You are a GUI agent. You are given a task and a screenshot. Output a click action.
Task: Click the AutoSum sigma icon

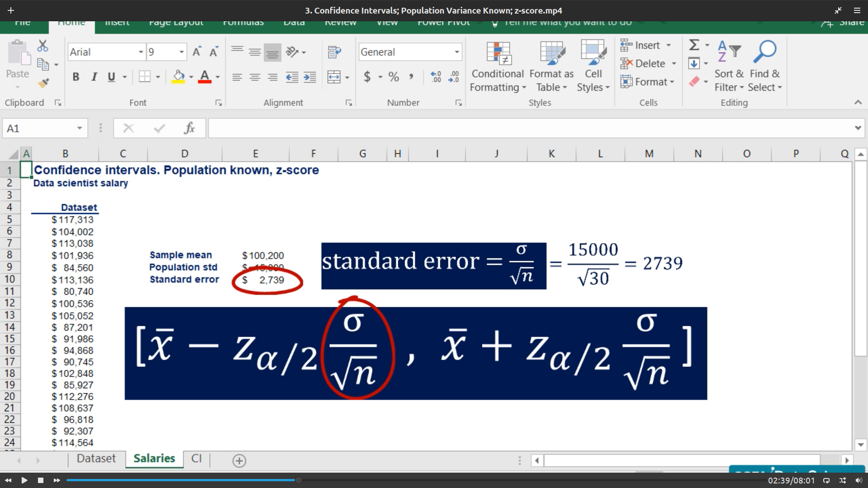[x=694, y=45]
